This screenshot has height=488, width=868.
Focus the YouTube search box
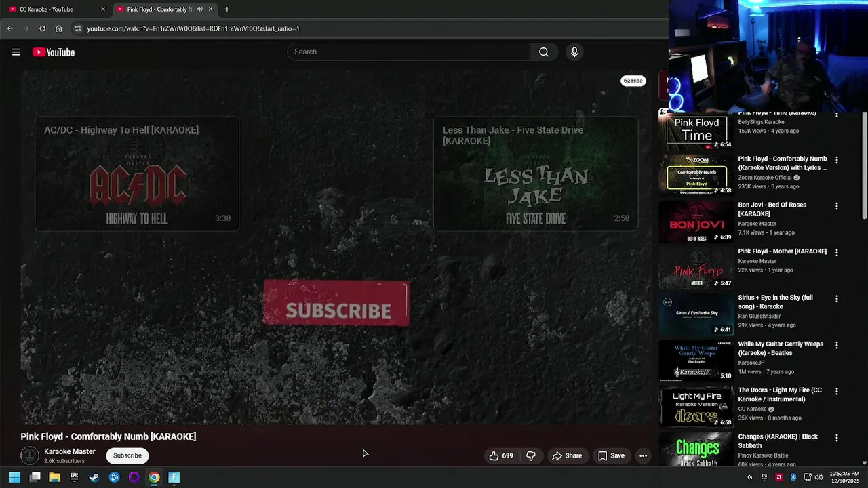[x=408, y=52]
